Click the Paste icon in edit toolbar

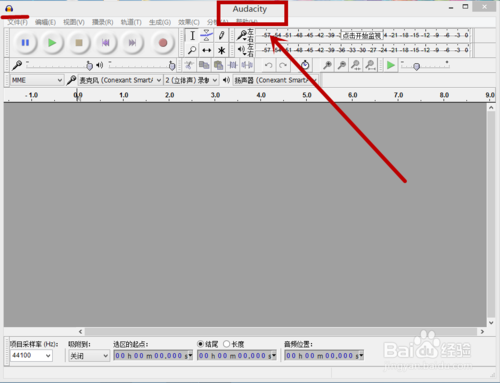tap(218, 65)
